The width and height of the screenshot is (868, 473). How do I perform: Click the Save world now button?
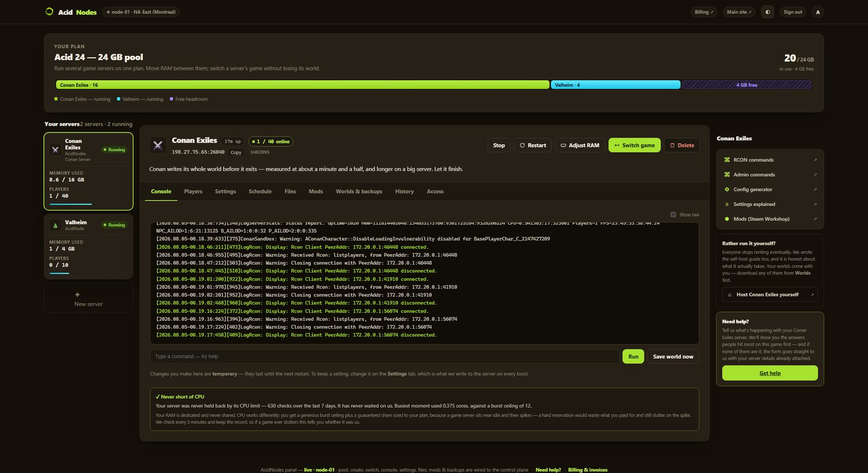[x=673, y=356]
